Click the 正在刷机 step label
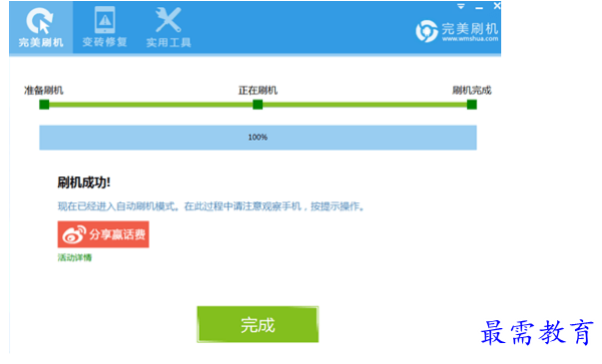Viewport: 602px width, 364px height. point(258,91)
